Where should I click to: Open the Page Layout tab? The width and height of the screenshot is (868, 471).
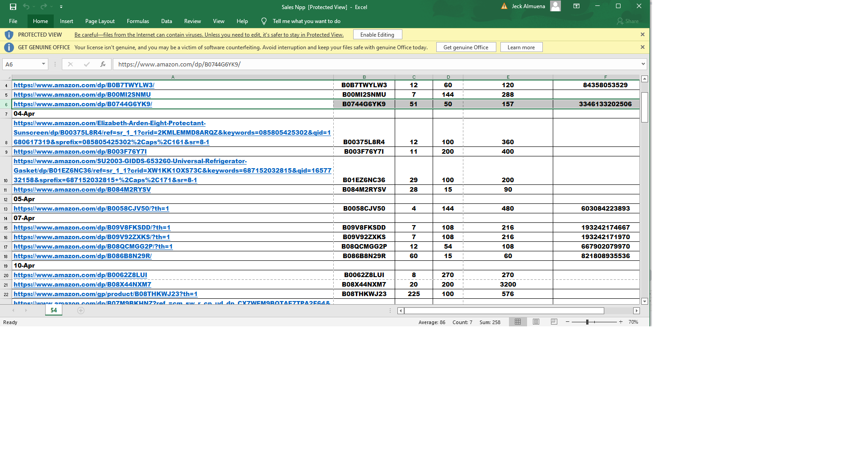pos(100,21)
